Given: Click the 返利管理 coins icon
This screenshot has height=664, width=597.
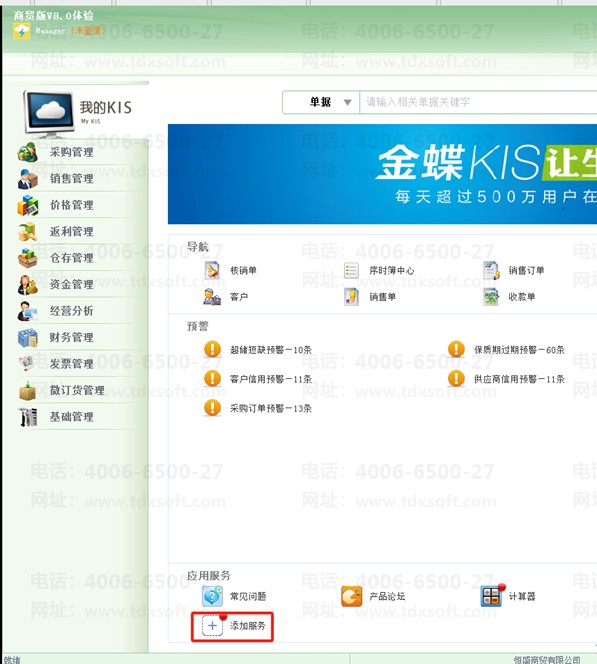Looking at the screenshot, I should tap(28, 232).
